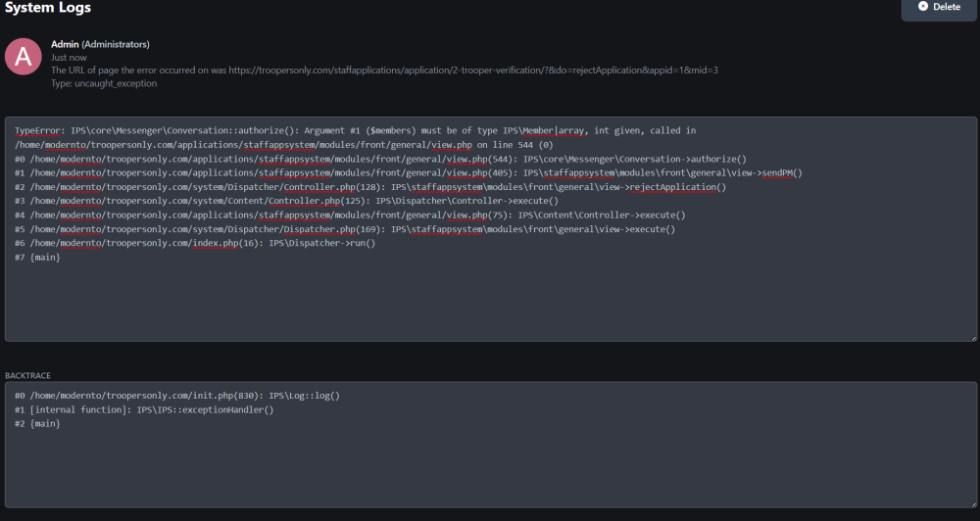Click stack trace line #4 view.php(75)
This screenshot has height=521, width=980.
[350, 214]
